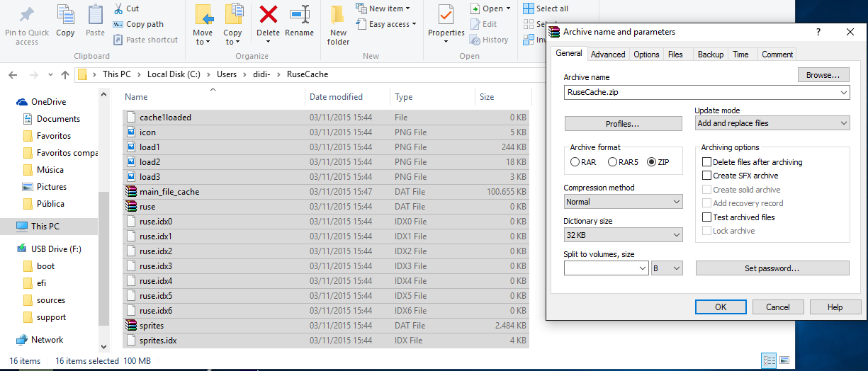Click Paste shortcut in ribbon
868x371 pixels.
pyautogui.click(x=145, y=40)
